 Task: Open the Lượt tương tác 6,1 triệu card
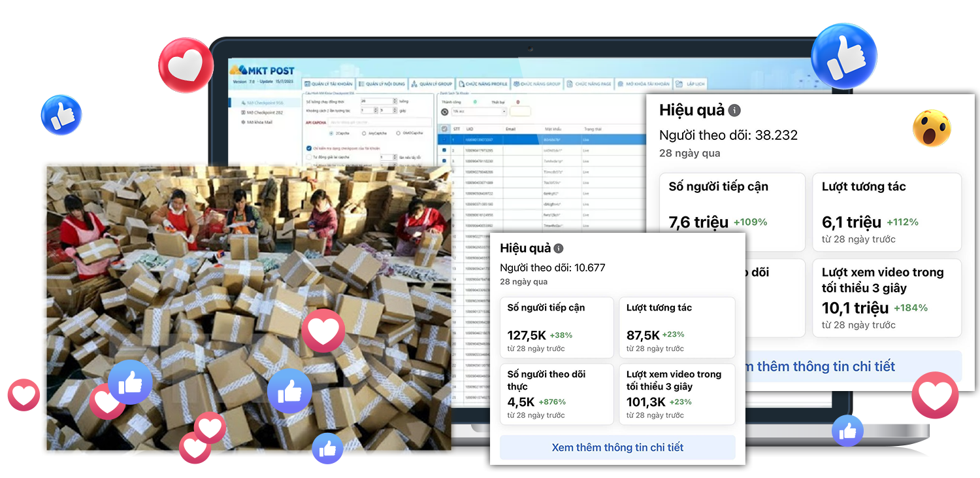[x=887, y=213]
